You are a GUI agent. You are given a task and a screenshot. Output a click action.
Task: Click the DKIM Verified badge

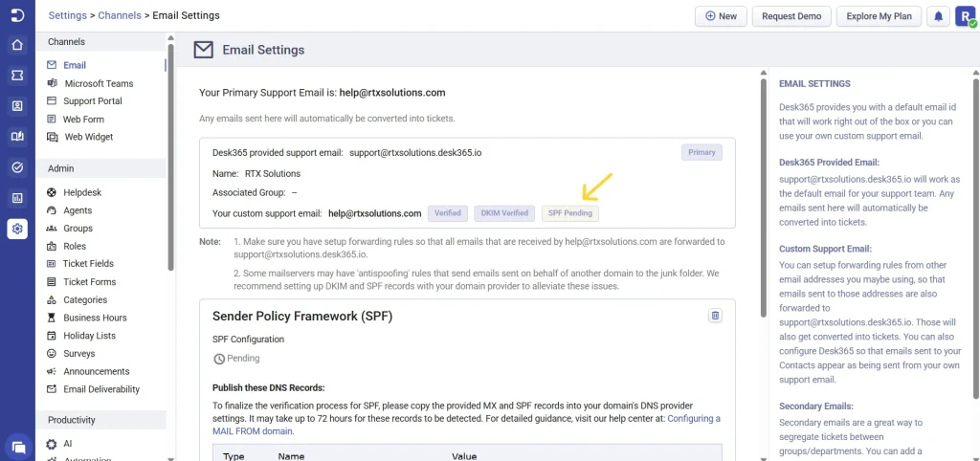tap(504, 213)
